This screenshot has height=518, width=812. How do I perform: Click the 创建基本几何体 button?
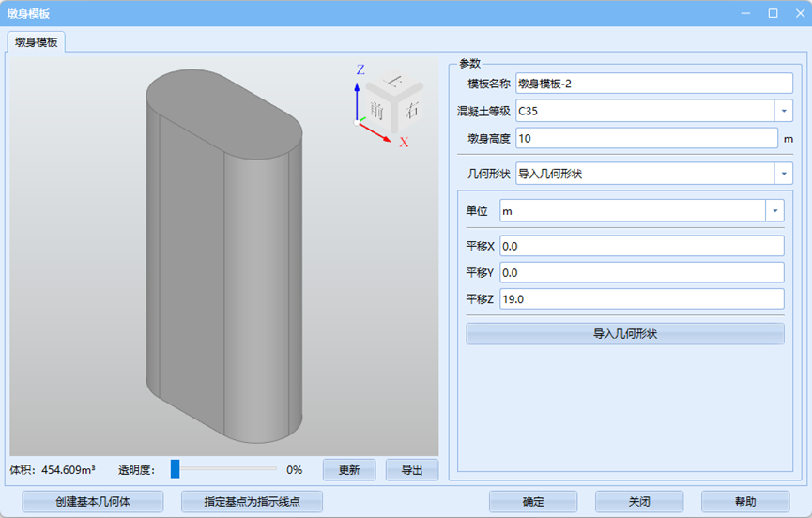point(93,502)
